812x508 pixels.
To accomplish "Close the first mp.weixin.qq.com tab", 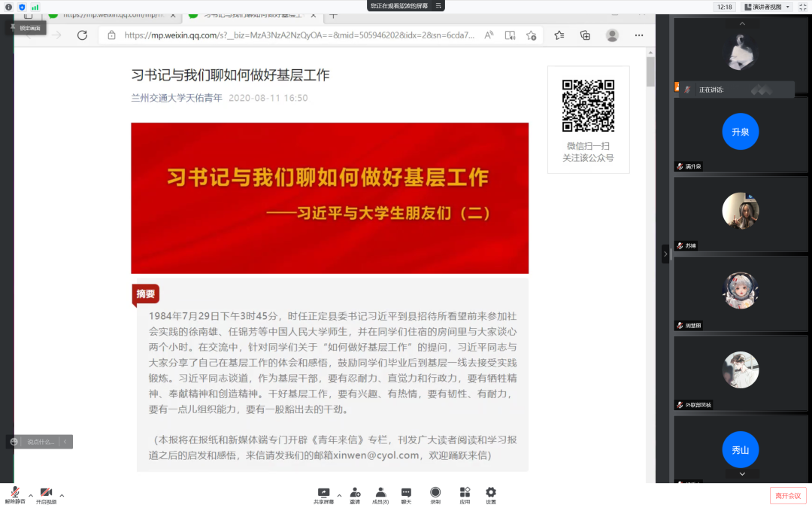I will click(x=173, y=16).
